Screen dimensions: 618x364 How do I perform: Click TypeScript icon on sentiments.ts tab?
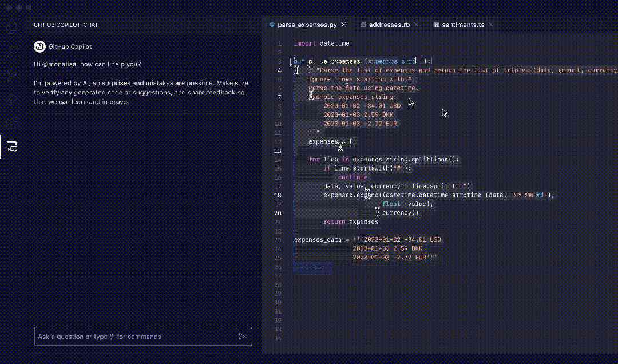pos(436,25)
